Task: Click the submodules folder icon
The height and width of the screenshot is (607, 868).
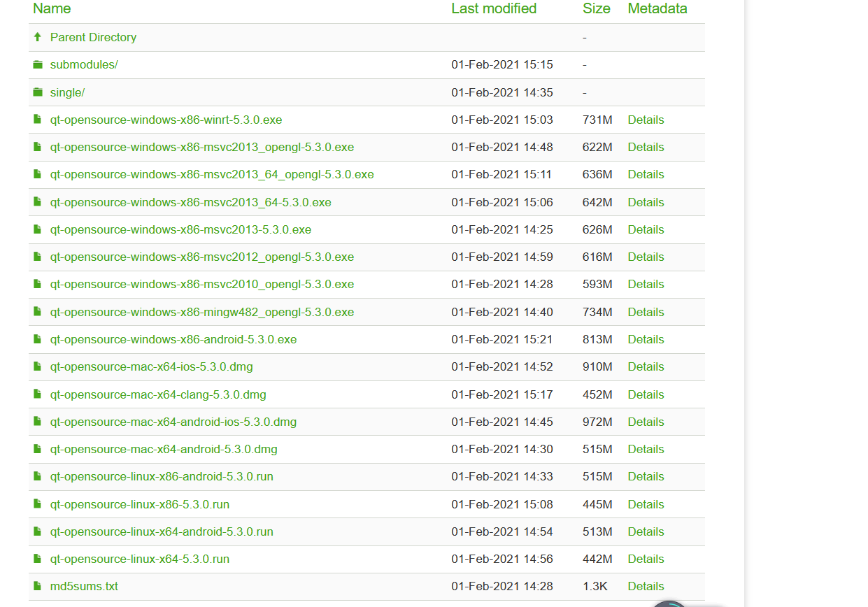Action: [x=38, y=64]
